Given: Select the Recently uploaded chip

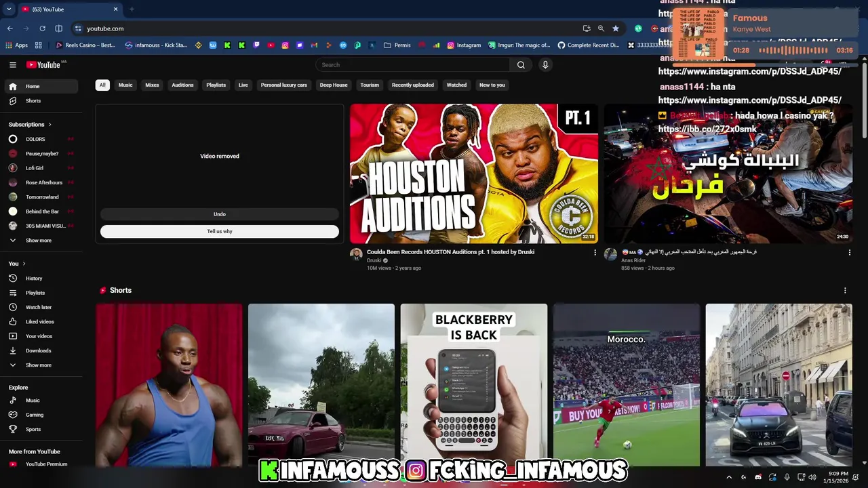Looking at the screenshot, I should point(413,85).
